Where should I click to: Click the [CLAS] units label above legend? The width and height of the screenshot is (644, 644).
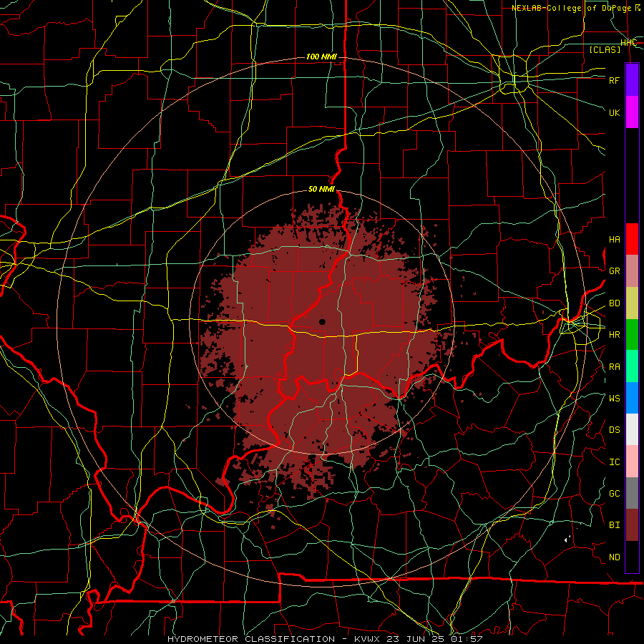pyautogui.click(x=605, y=49)
